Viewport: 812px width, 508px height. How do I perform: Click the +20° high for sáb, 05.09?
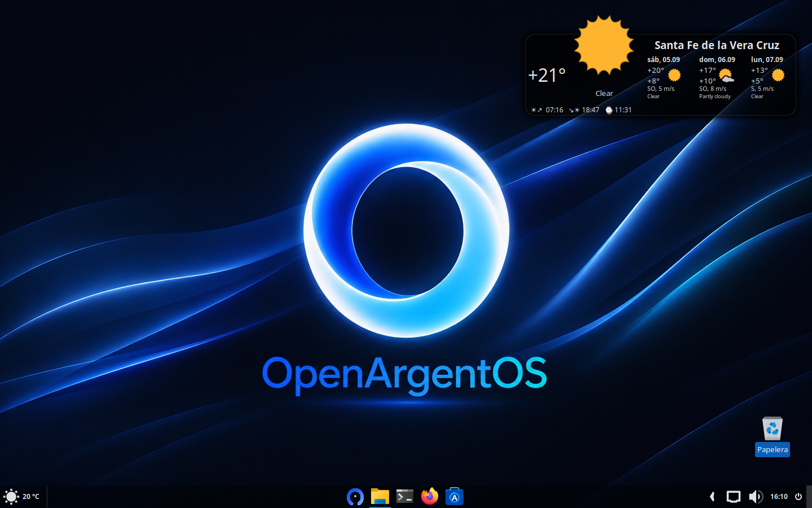655,71
